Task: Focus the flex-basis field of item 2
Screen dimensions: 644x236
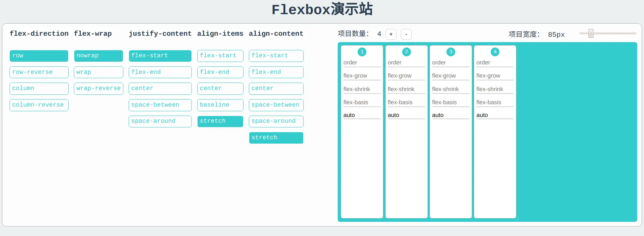Action: coord(406,102)
